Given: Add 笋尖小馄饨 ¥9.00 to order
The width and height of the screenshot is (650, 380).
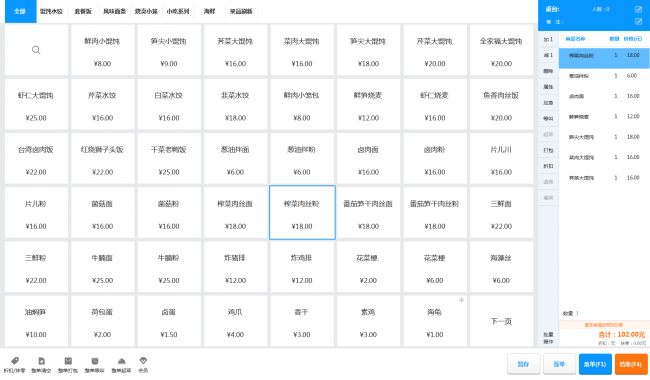Looking at the screenshot, I should pyautogui.click(x=169, y=50).
